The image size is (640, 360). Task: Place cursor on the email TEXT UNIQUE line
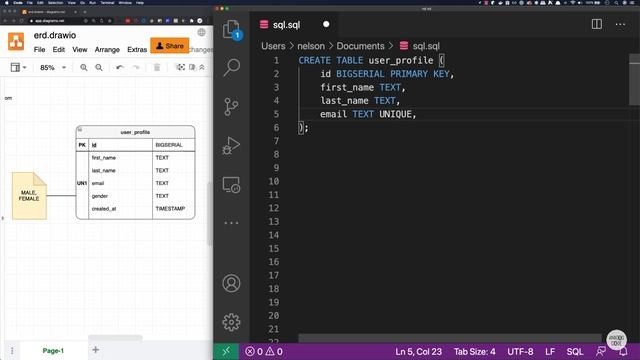pyautogui.click(x=368, y=114)
